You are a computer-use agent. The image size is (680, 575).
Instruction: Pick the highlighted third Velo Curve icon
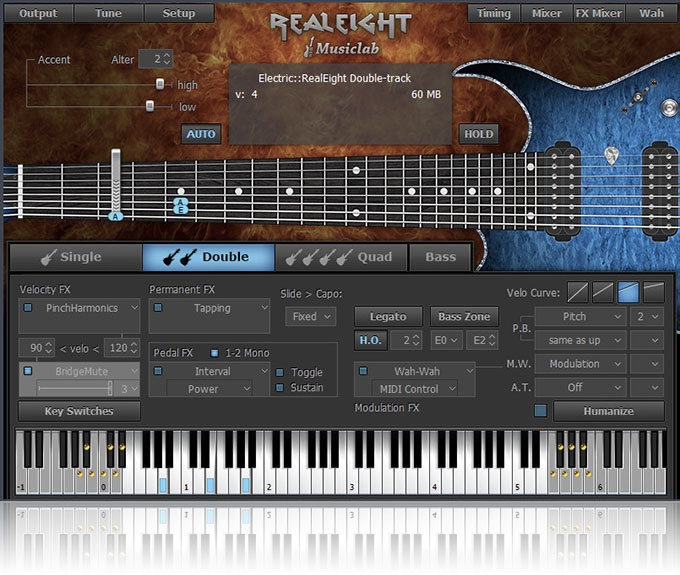click(x=628, y=291)
